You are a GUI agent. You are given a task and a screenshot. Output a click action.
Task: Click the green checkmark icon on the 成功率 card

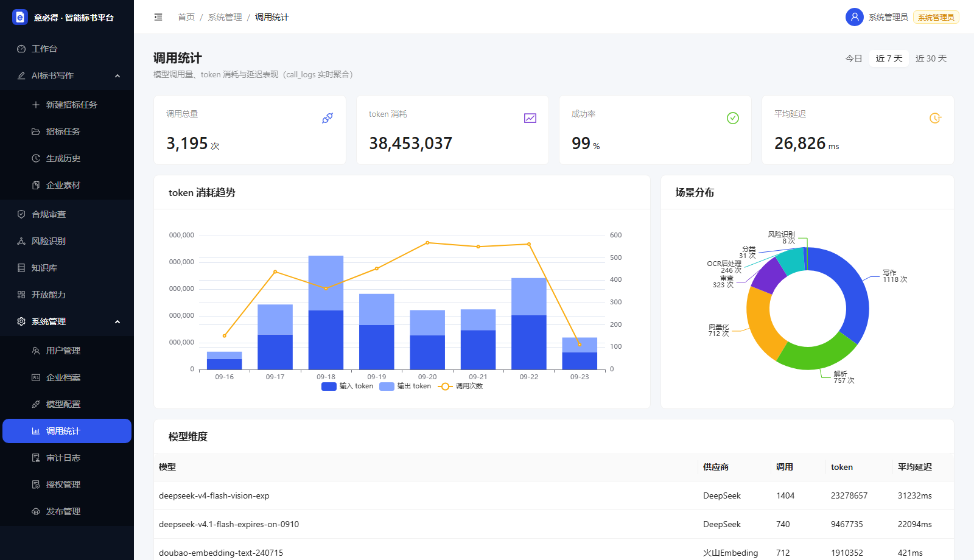click(733, 118)
